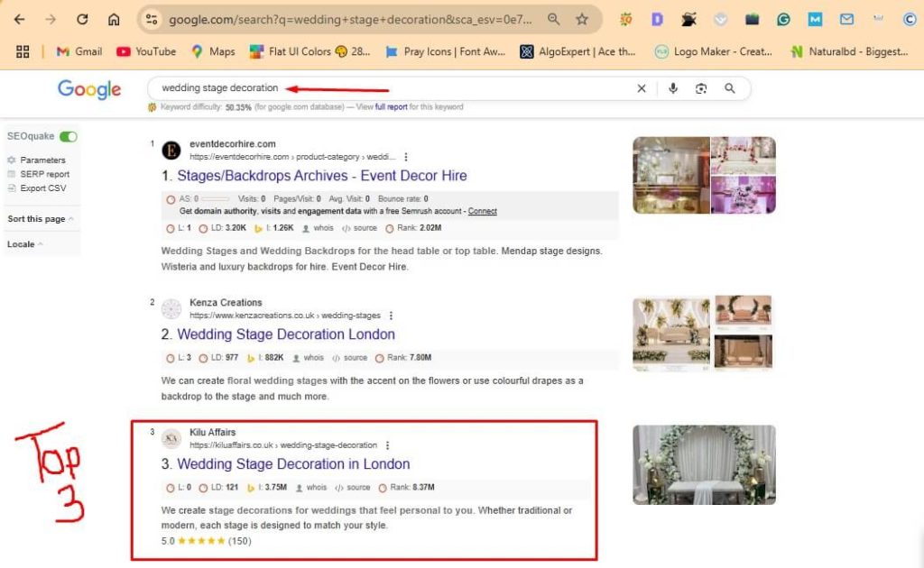Open the full report keyword difficulty link
Image resolution: width=924 pixels, height=568 pixels.
pos(392,107)
